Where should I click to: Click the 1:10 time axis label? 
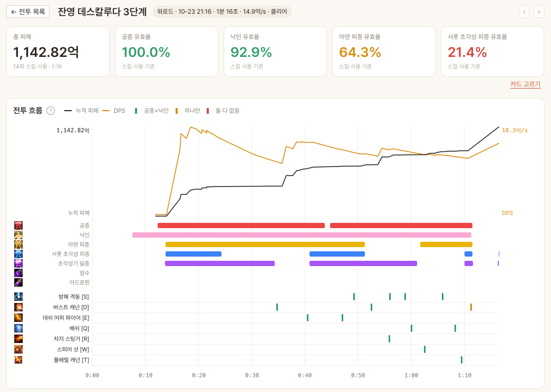465,375
